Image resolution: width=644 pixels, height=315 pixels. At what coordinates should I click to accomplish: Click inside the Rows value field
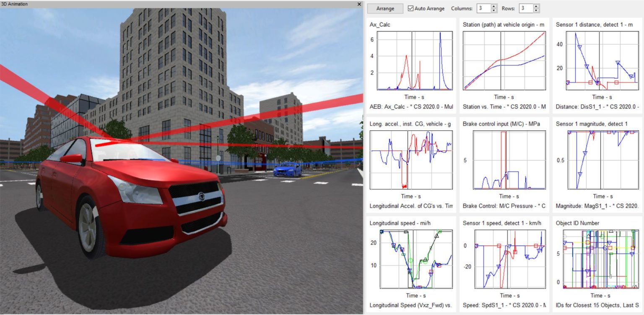[526, 8]
